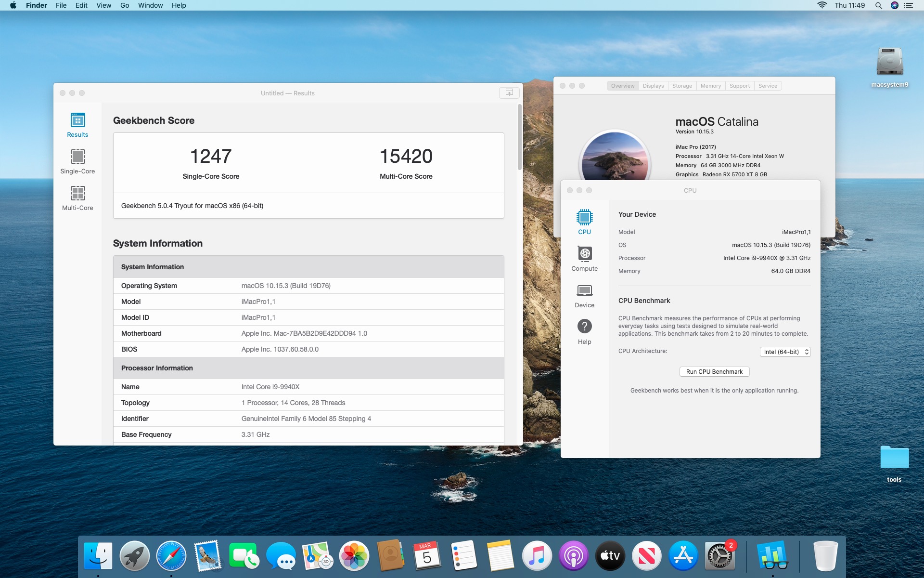Open the Single-Core results sidebar icon
Viewport: 924px width, 578px height.
tap(77, 161)
